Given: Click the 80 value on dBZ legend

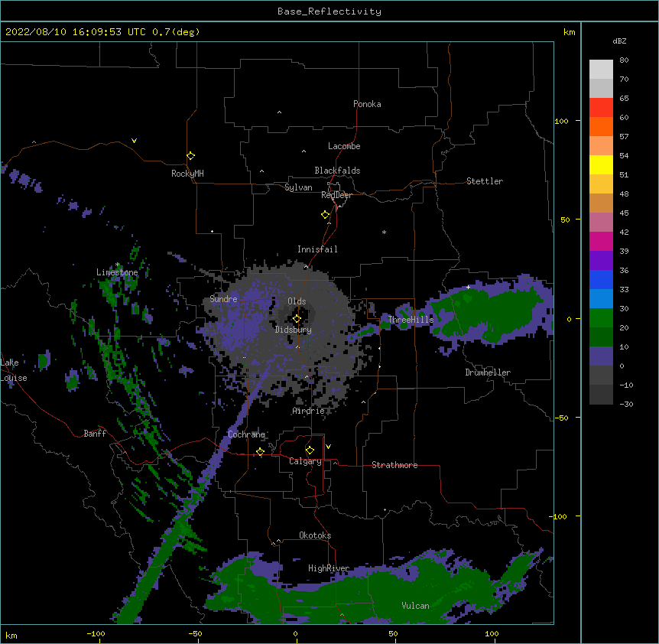Looking at the screenshot, I should [x=624, y=60].
